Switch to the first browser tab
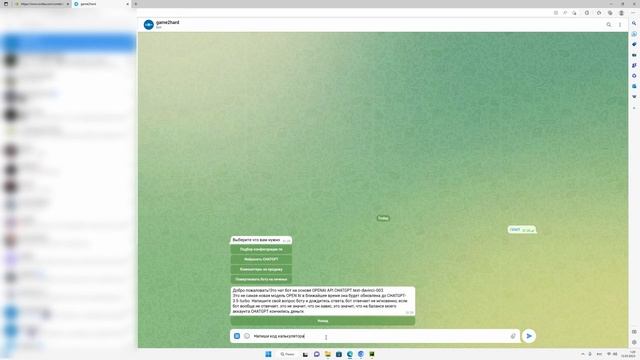The width and height of the screenshot is (640, 360). (41, 4)
